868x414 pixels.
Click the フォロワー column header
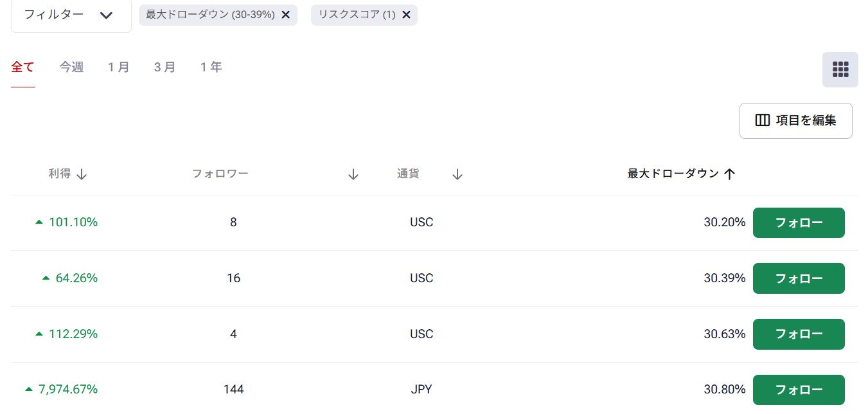click(x=220, y=174)
